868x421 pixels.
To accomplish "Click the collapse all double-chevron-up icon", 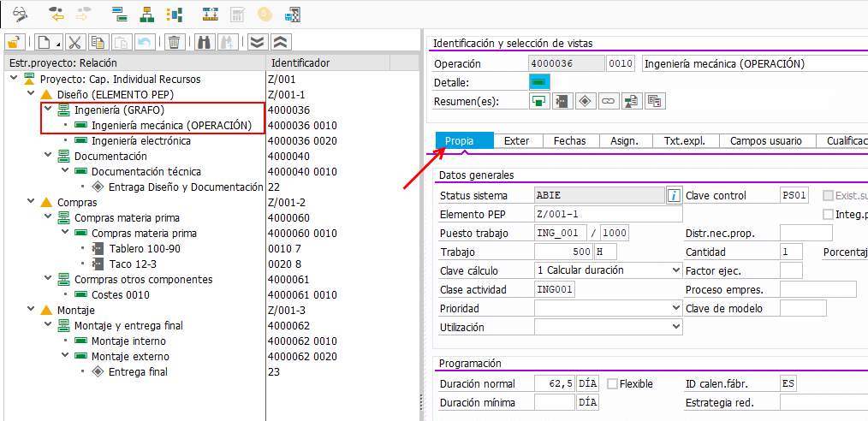I will point(282,42).
